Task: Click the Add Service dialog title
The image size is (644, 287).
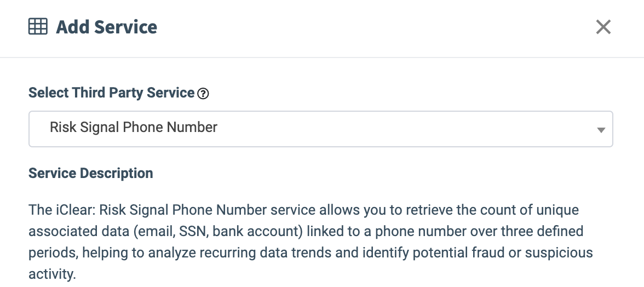Action: 106,27
